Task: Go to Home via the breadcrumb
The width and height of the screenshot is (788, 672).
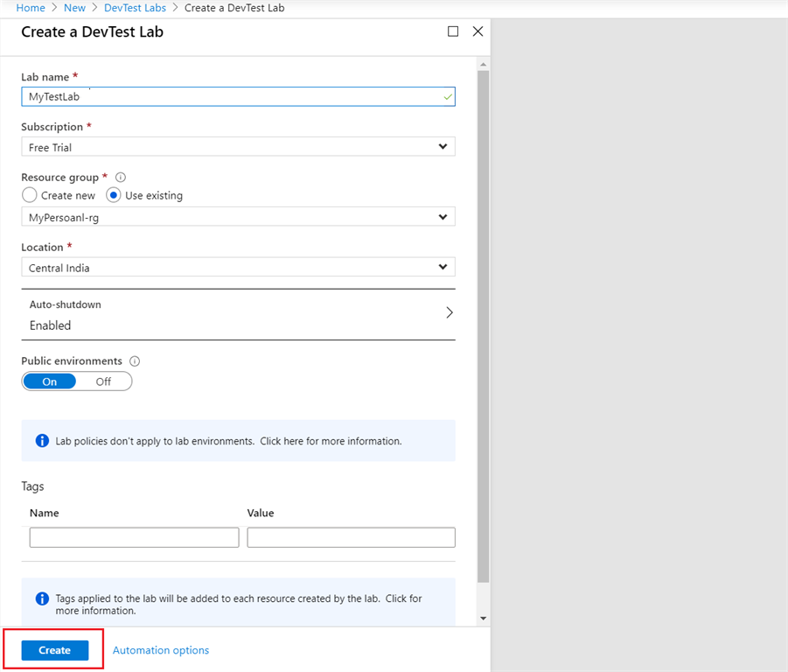Action: [31, 7]
